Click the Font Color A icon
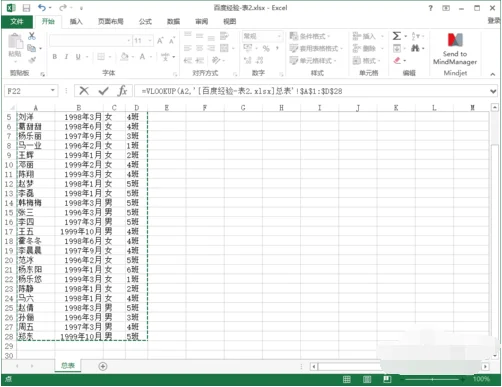The height and width of the screenshot is (387, 502). (142, 57)
